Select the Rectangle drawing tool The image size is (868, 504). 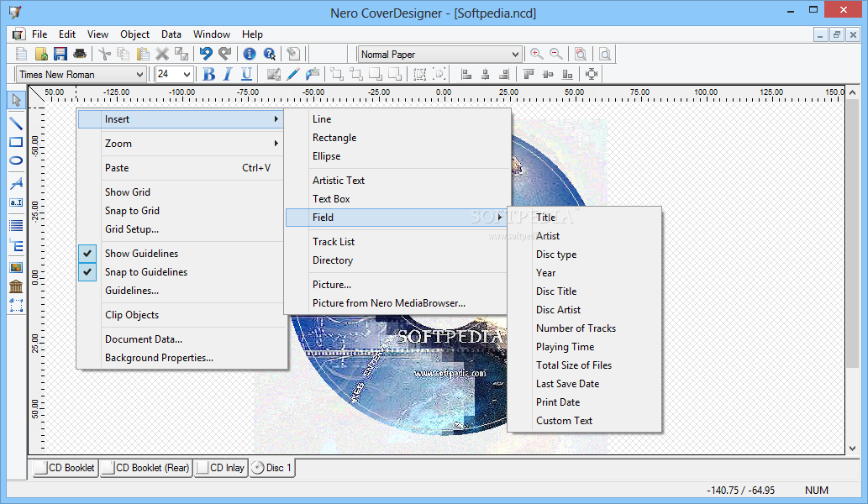16,142
